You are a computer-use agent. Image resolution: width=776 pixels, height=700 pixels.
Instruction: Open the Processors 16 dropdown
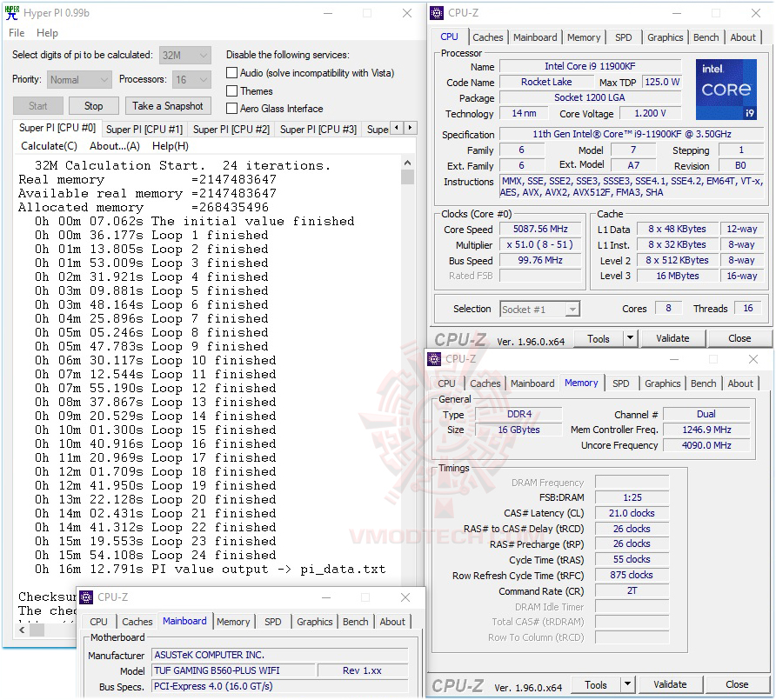coord(192,80)
